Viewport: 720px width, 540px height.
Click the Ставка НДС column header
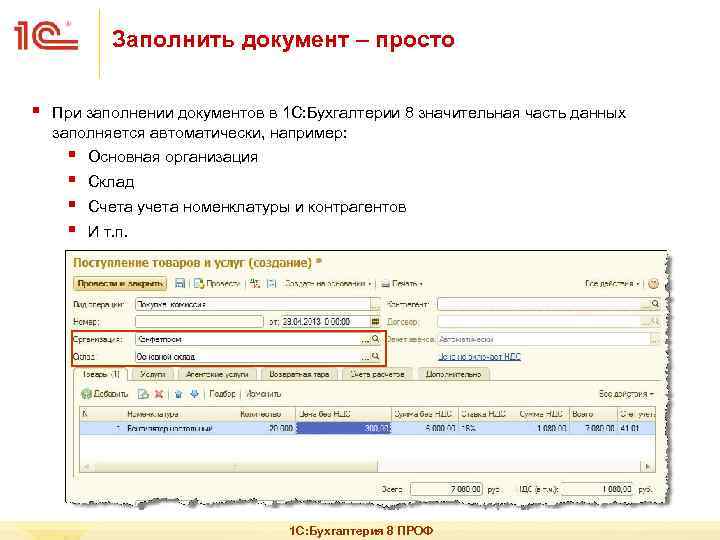click(x=486, y=414)
